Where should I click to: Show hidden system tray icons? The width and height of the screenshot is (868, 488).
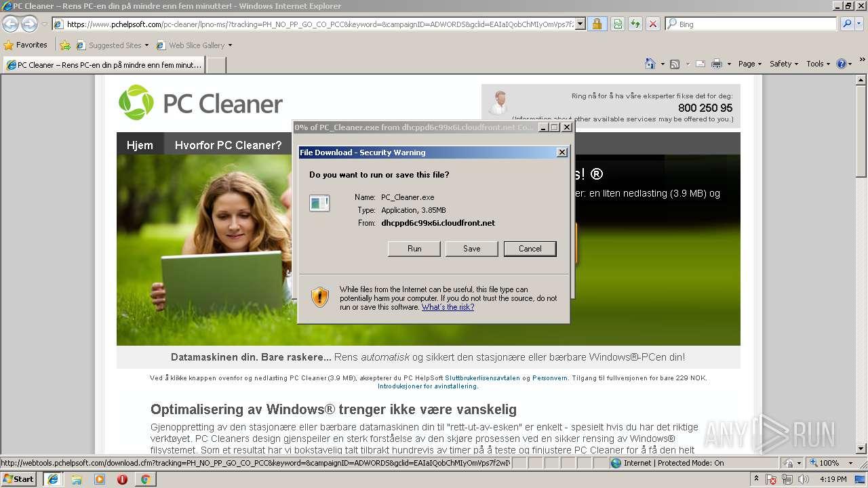pos(757,479)
